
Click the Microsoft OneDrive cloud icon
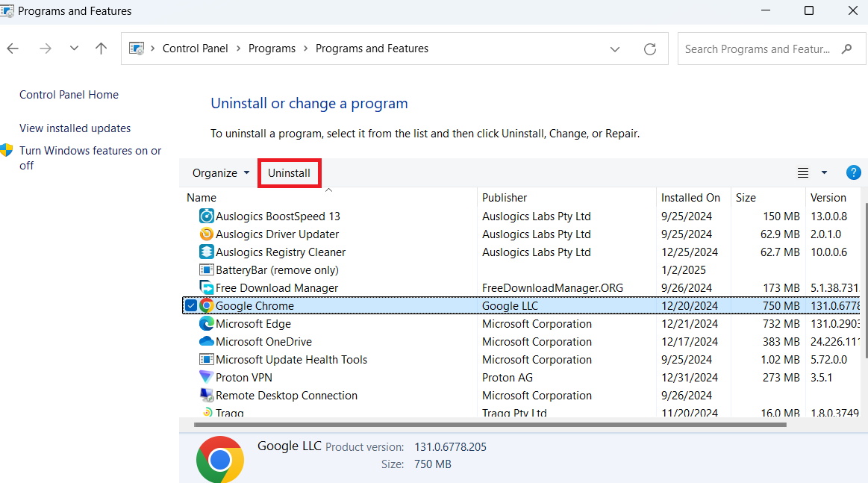[207, 341]
